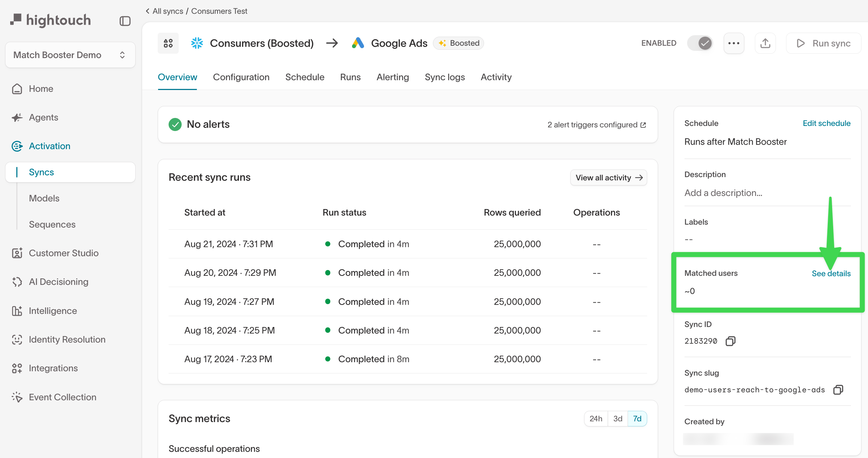Click See details for Matched users

831,273
